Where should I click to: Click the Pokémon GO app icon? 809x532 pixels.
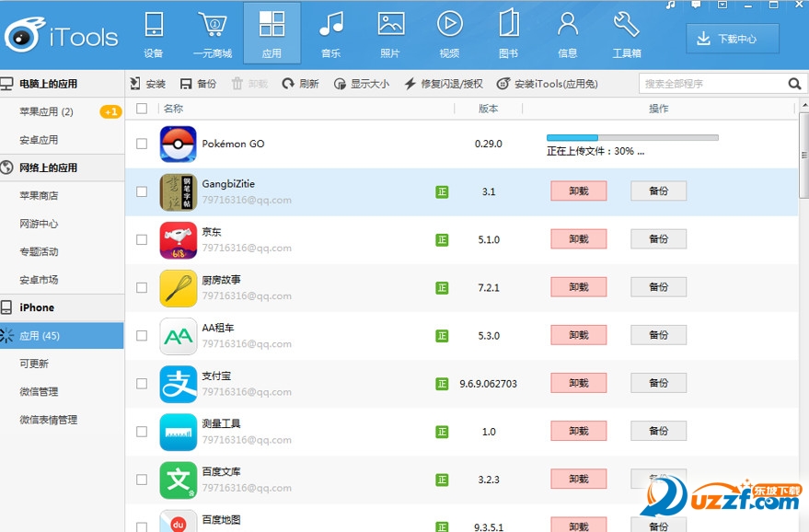click(x=178, y=144)
